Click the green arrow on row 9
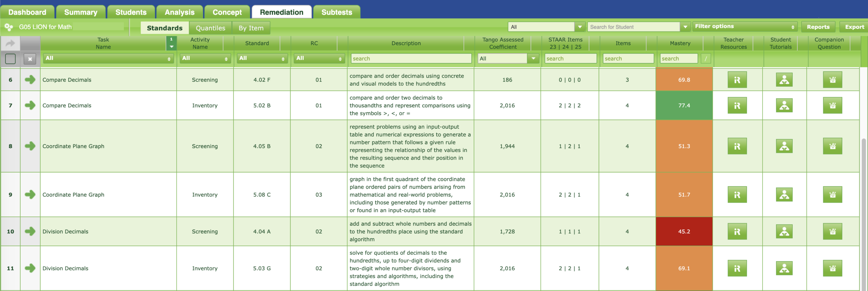Viewport: 868px width, 291px height. 30,195
